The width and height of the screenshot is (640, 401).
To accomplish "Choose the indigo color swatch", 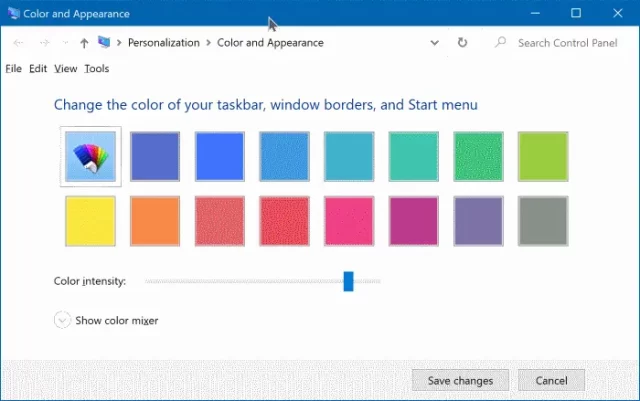I will pyautogui.click(x=155, y=156).
